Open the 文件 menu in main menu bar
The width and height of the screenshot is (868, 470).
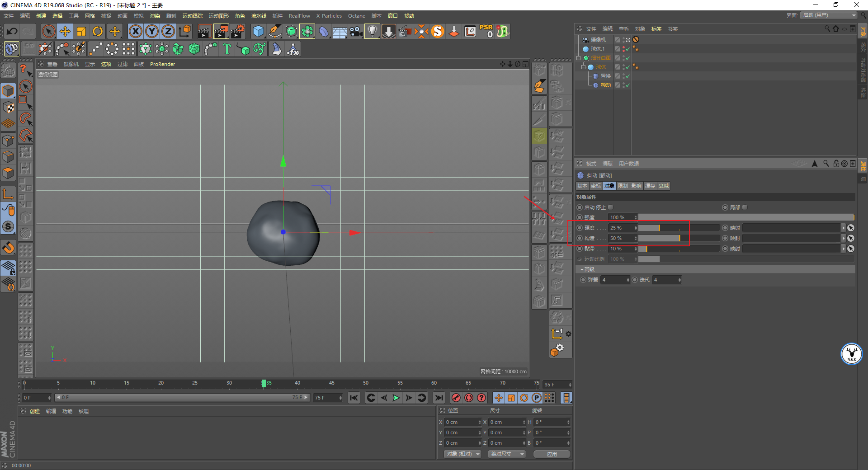[9, 16]
